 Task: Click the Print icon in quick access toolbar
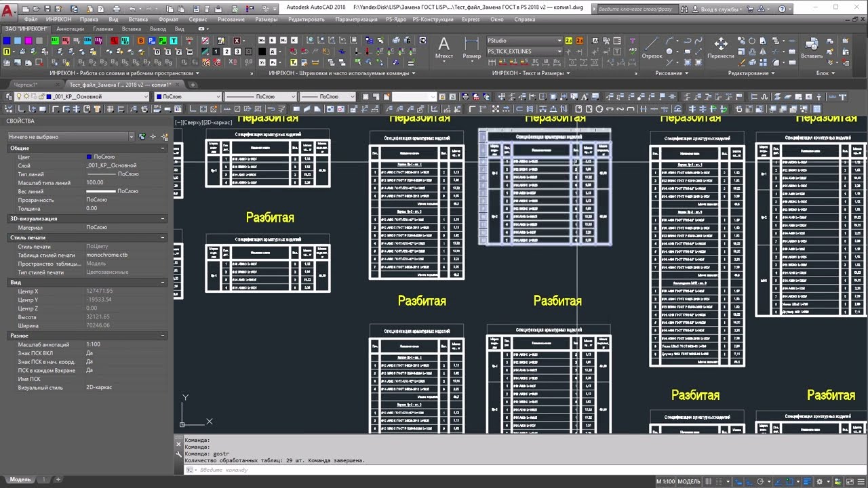(116, 8)
